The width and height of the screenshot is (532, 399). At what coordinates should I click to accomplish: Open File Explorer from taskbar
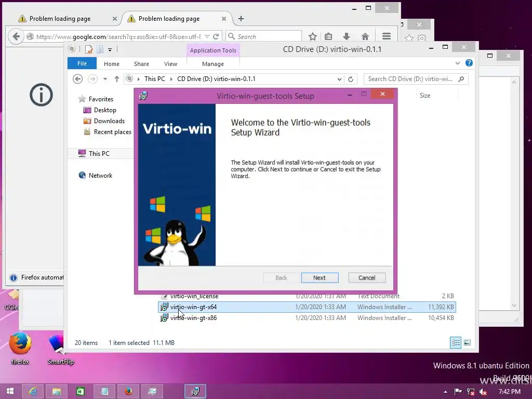point(57,391)
